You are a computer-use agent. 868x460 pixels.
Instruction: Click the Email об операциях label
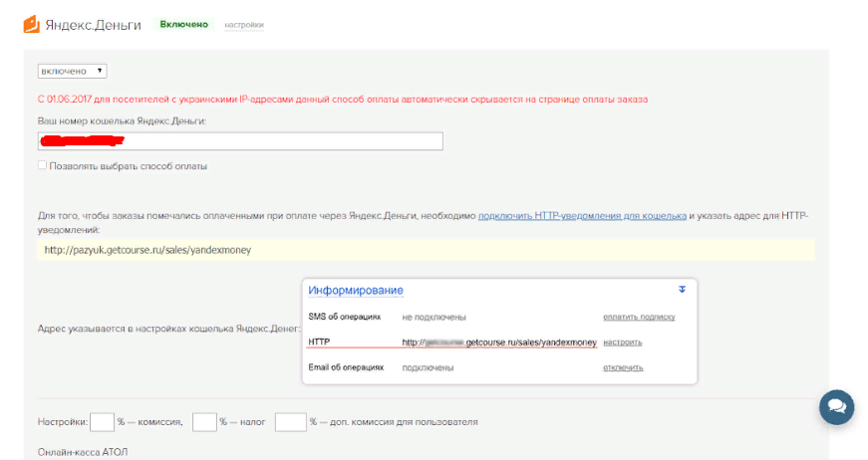click(x=346, y=367)
